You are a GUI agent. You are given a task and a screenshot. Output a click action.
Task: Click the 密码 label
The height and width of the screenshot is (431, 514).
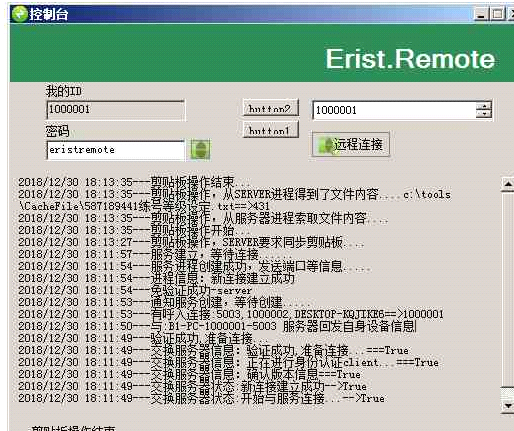(x=57, y=131)
